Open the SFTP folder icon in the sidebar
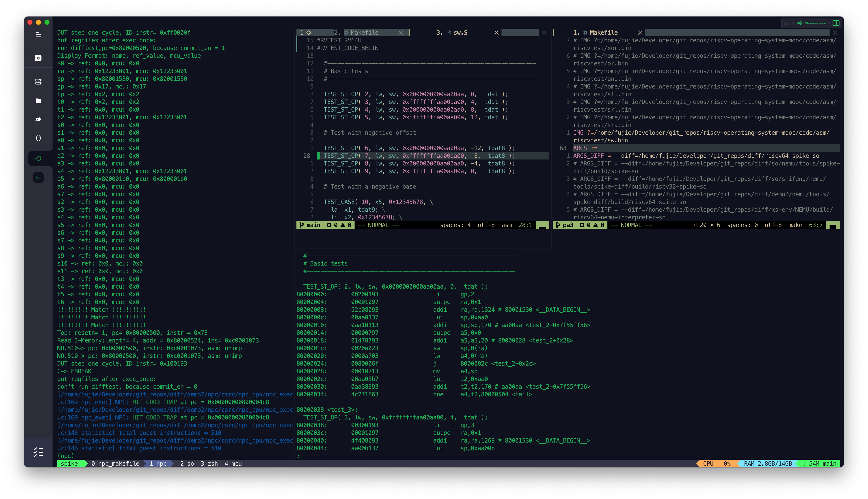This screenshot has height=499, width=868. pyautogui.click(x=38, y=101)
